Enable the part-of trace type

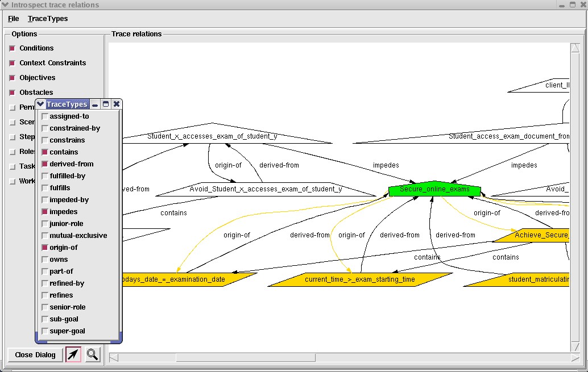(44, 271)
